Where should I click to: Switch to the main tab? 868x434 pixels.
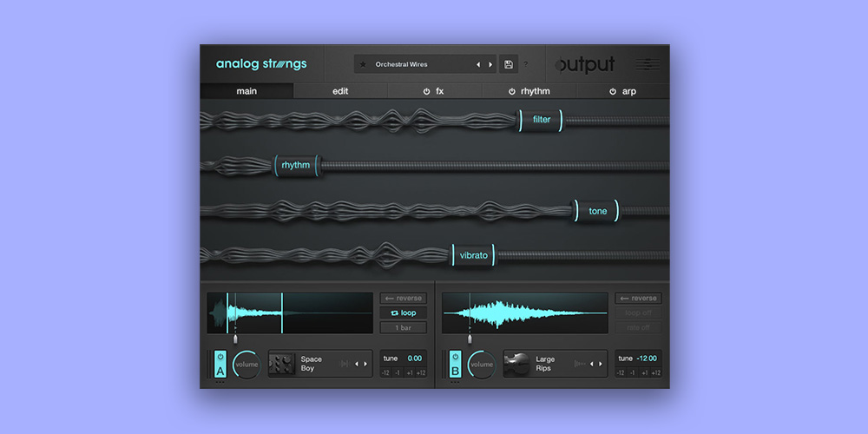pos(247,91)
